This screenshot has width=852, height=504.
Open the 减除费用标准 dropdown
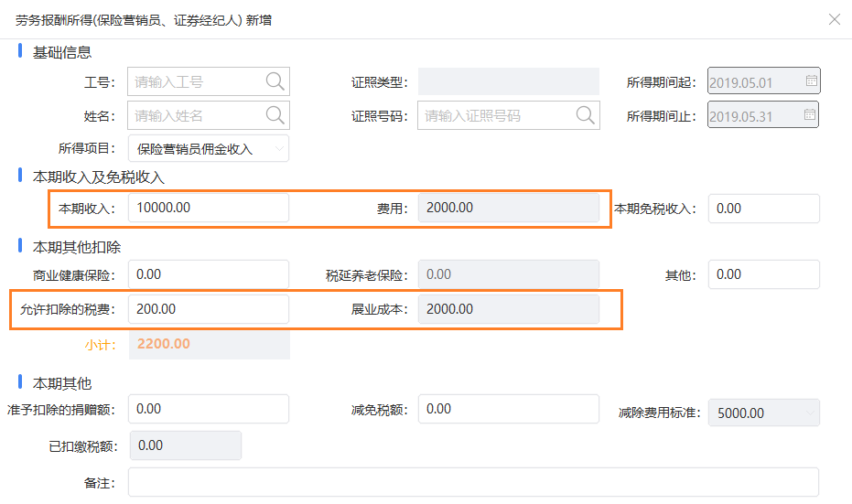point(764,413)
